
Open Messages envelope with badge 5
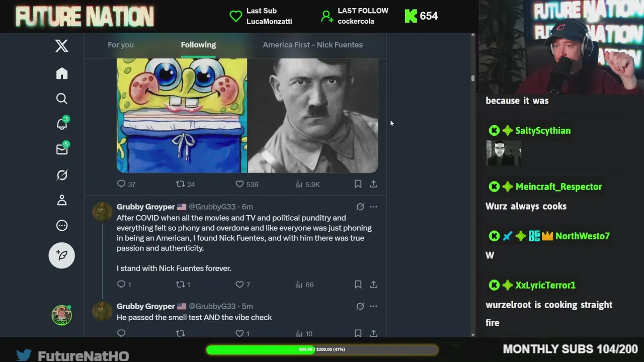(x=62, y=149)
